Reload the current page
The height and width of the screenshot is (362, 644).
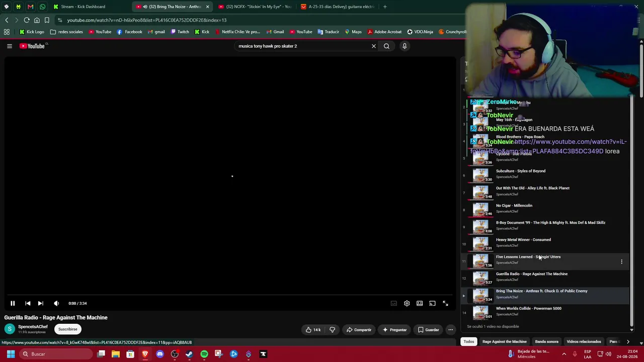27,20
